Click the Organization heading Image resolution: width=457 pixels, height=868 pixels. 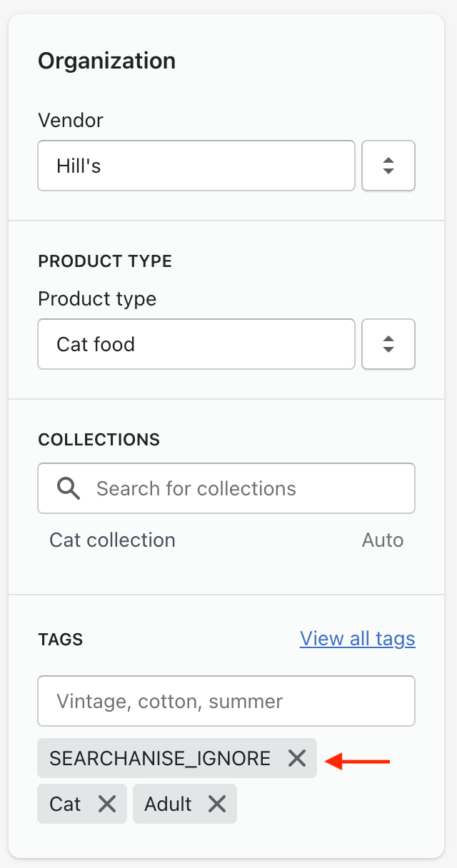click(x=106, y=61)
